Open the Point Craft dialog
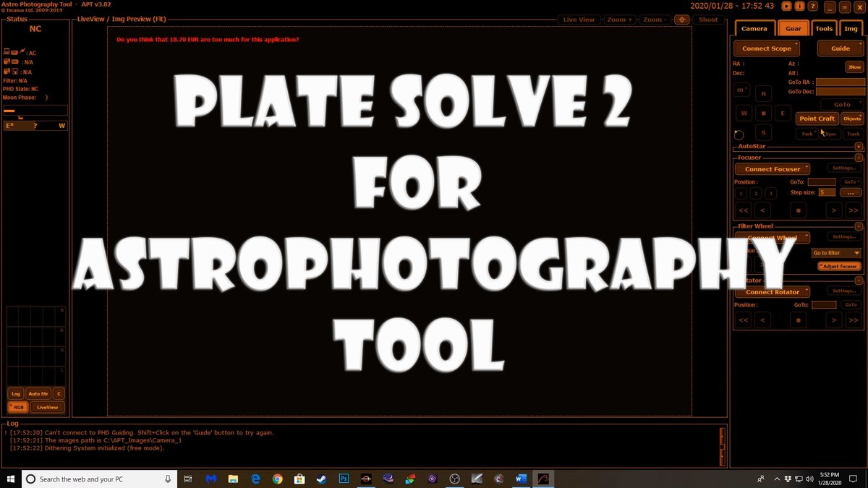The image size is (868, 488). click(x=817, y=119)
